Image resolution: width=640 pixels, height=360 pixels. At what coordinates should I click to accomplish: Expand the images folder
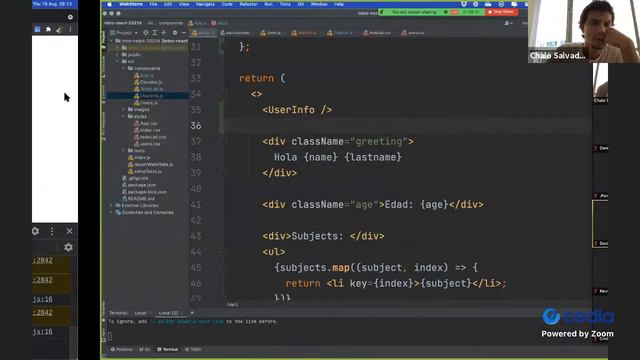[124, 109]
